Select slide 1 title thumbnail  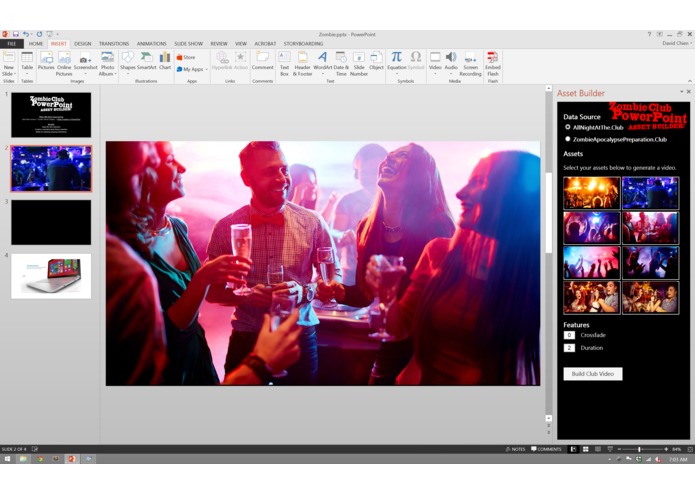51,115
